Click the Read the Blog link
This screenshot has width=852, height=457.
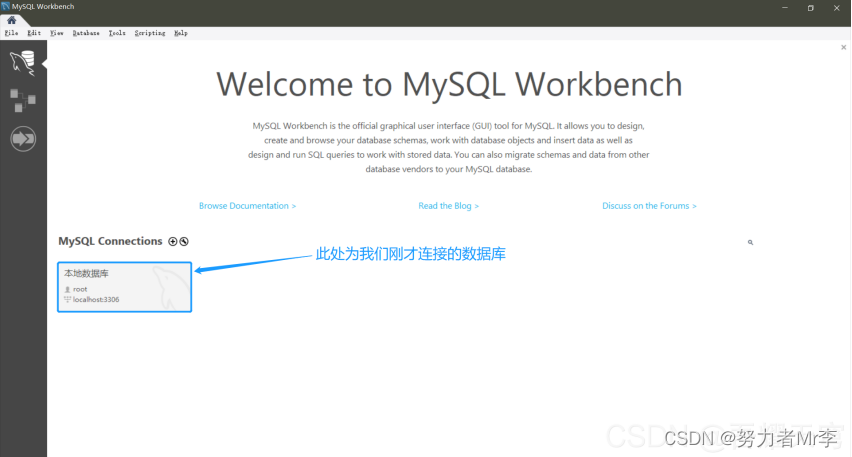click(x=448, y=206)
